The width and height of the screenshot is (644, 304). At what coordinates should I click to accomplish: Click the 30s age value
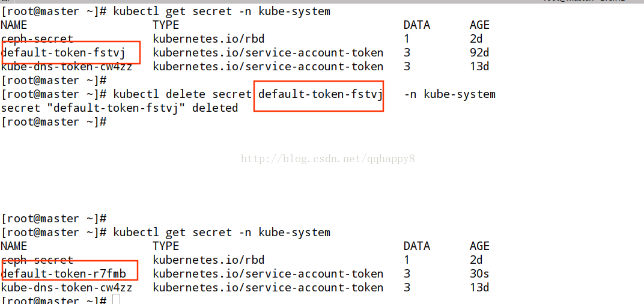click(479, 273)
